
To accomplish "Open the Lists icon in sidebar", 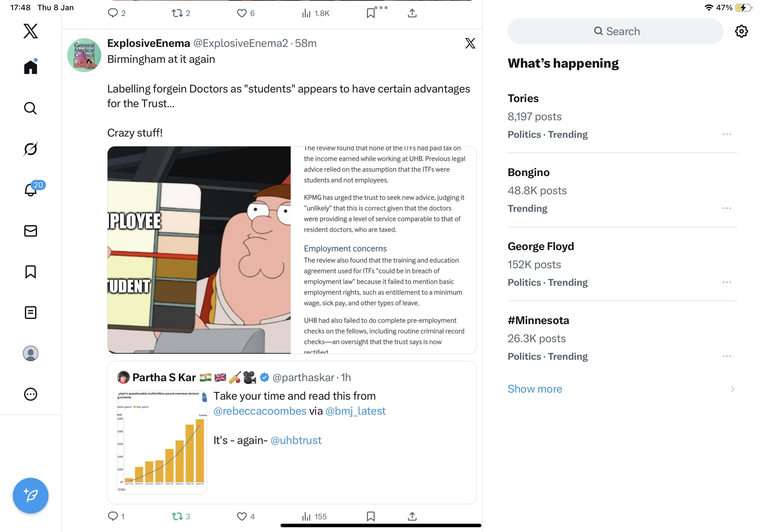I will (31, 313).
